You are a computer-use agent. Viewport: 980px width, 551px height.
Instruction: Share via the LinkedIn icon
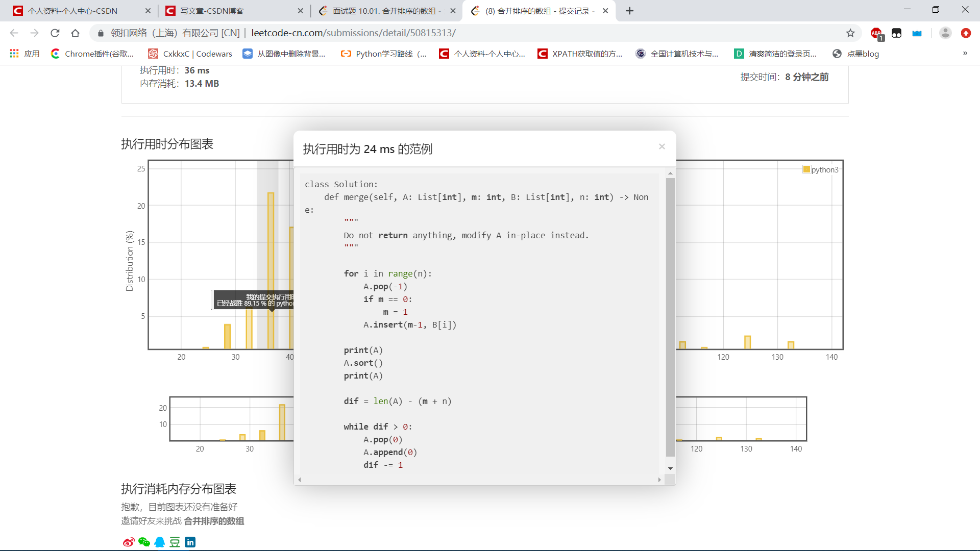(190, 542)
